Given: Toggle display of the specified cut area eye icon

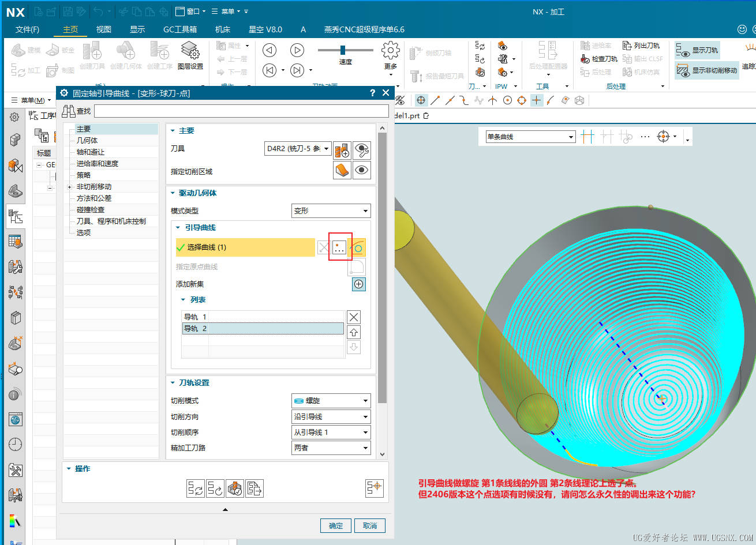Looking at the screenshot, I should click(362, 170).
